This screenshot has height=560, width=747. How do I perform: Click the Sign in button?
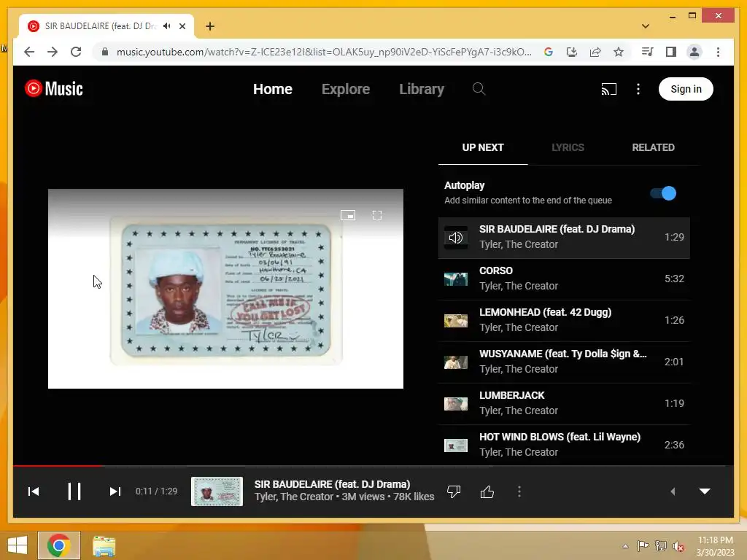tap(686, 89)
